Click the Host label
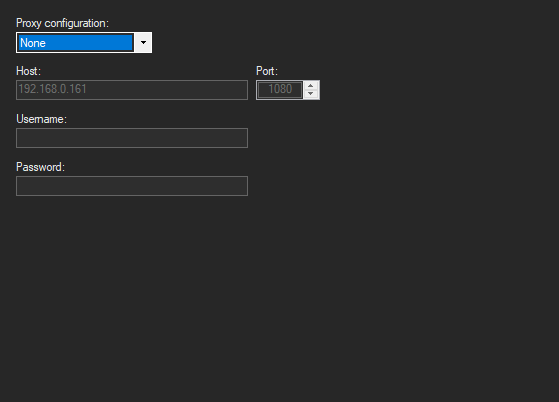This screenshot has height=402, width=559. point(29,71)
